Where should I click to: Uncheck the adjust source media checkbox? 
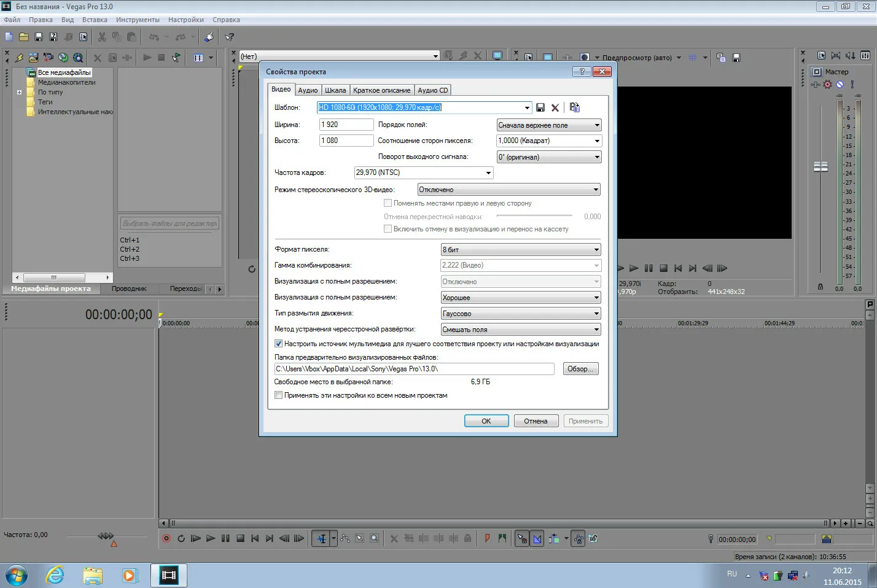click(278, 344)
